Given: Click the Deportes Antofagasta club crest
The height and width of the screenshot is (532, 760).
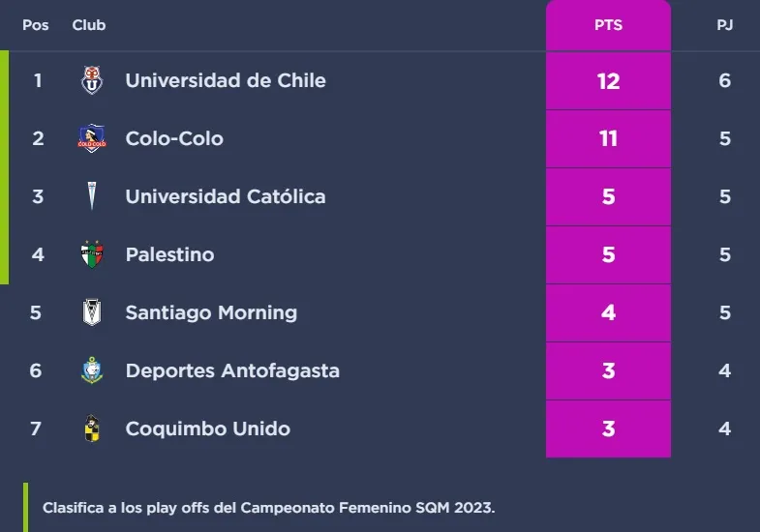Looking at the screenshot, I should [92, 370].
